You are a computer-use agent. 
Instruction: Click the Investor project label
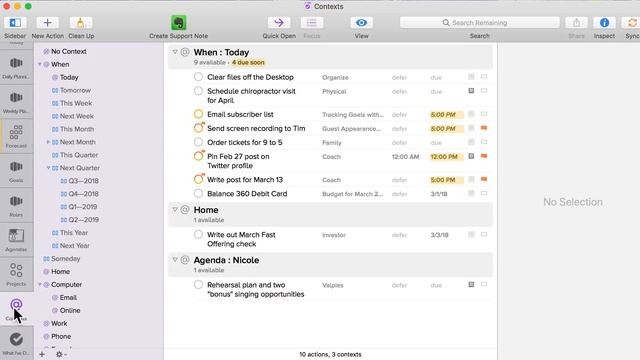click(x=334, y=235)
